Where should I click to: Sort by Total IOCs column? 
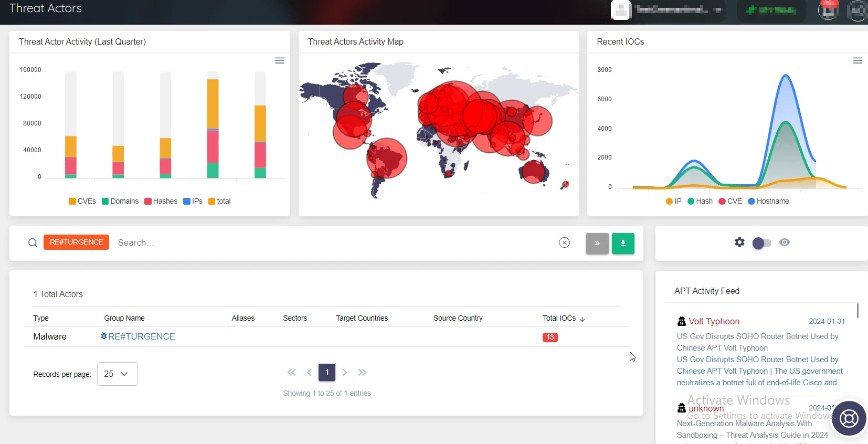[564, 318]
